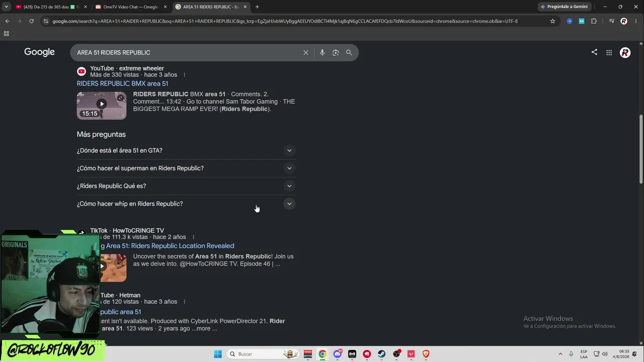This screenshot has height=362, width=644.
Task: Open the taskbar notification bell
Action: (634, 354)
